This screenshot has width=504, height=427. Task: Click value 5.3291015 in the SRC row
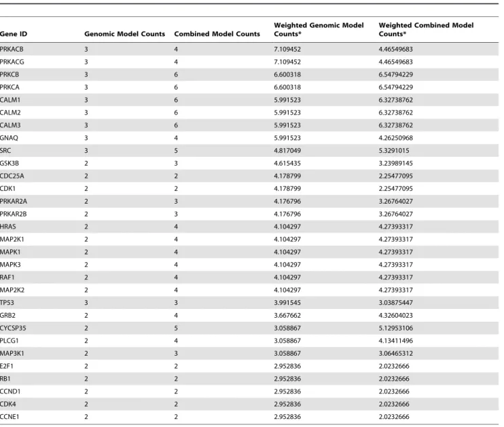point(394,151)
